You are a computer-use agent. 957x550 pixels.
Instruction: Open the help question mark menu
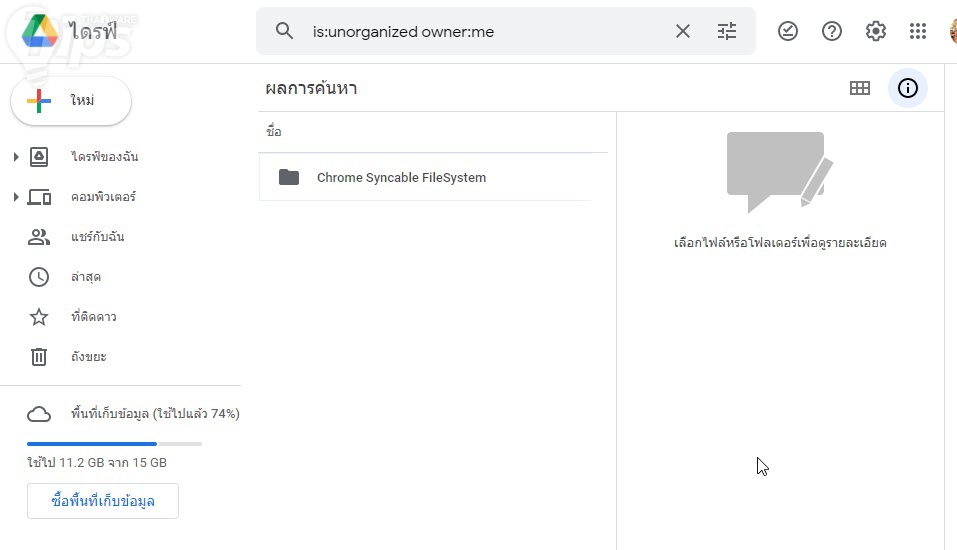pos(832,31)
